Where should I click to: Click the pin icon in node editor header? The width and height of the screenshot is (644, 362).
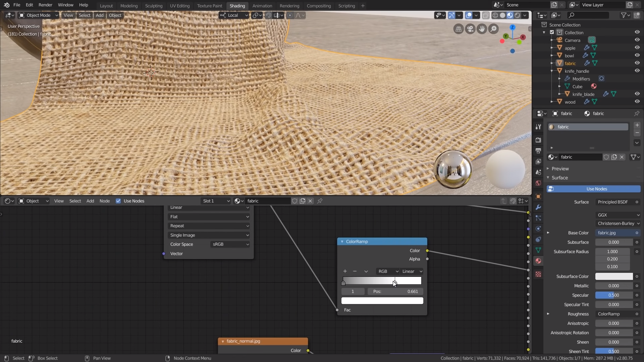point(320,201)
